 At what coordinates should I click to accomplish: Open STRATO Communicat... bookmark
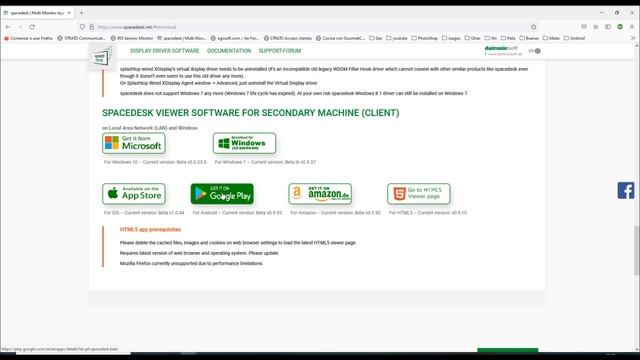[82, 38]
